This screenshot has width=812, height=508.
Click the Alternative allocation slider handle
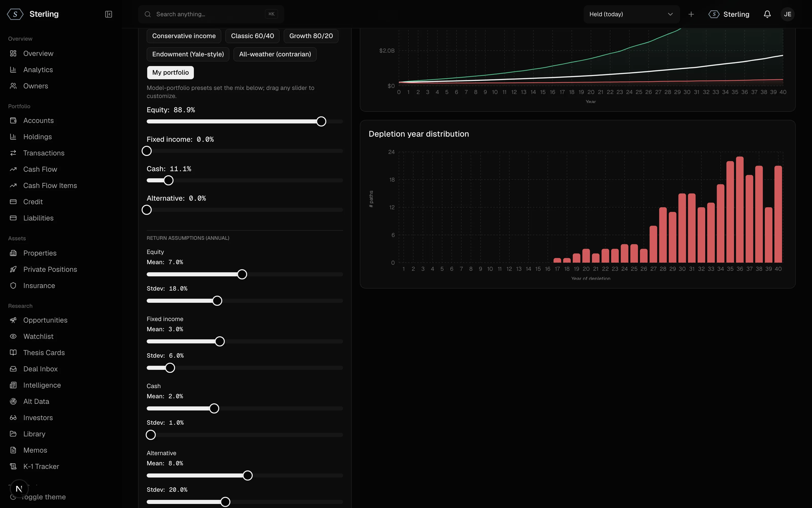147,210
